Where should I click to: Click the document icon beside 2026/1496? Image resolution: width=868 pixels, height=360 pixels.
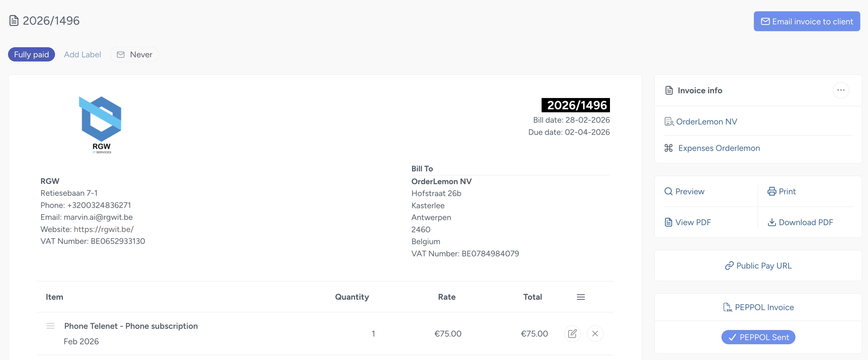pyautogui.click(x=13, y=20)
